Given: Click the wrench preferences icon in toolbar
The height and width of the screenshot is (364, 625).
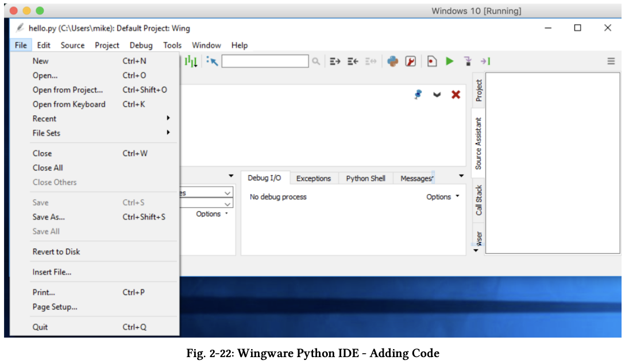Looking at the screenshot, I should (x=410, y=61).
